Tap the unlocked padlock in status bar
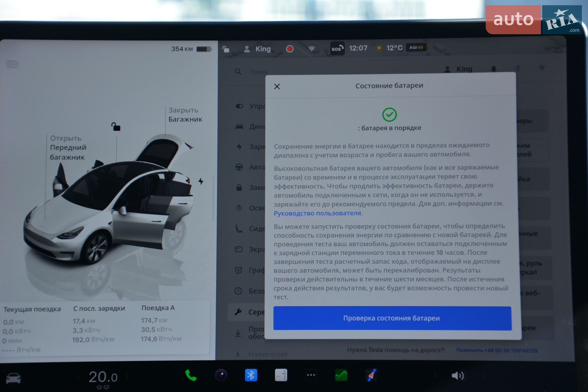Image resolution: width=588 pixels, height=392 pixels. 226,49
